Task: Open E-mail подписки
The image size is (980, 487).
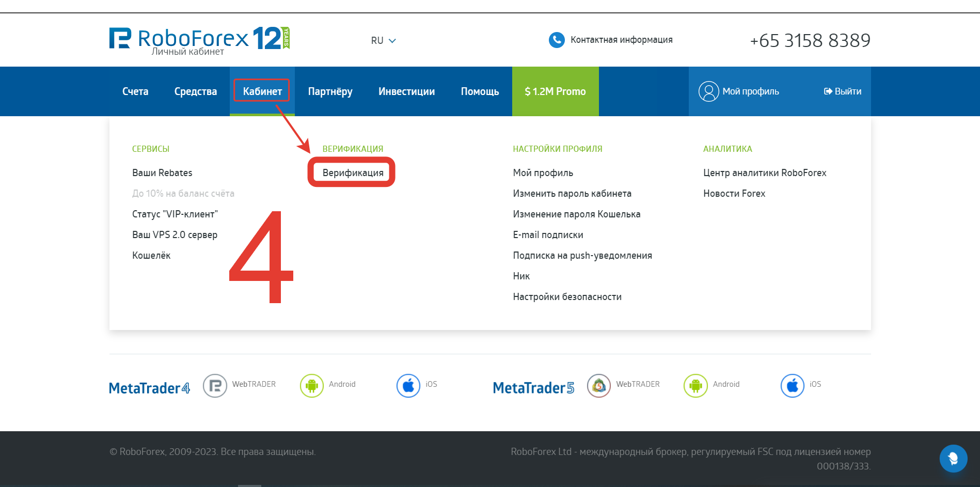Action: [x=548, y=235]
